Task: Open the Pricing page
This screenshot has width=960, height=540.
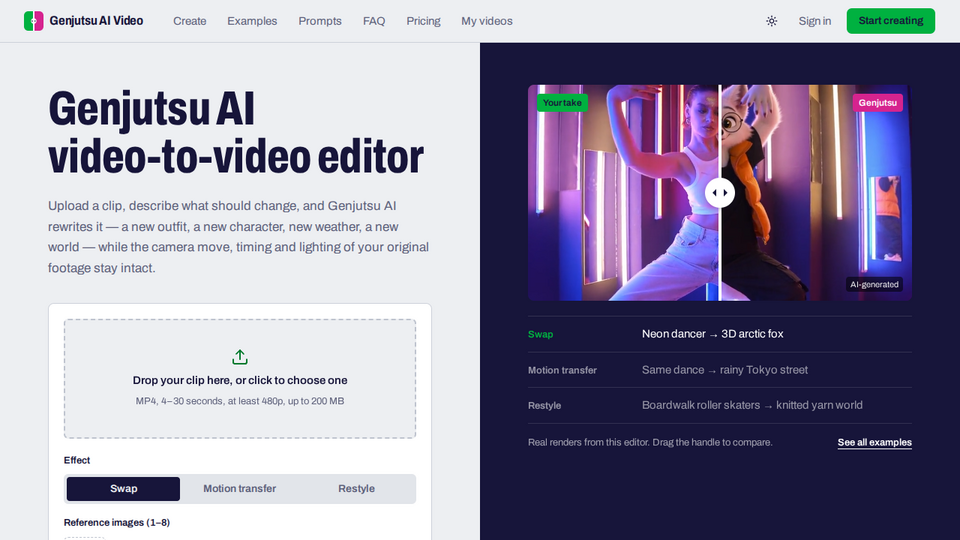Action: pos(424,21)
